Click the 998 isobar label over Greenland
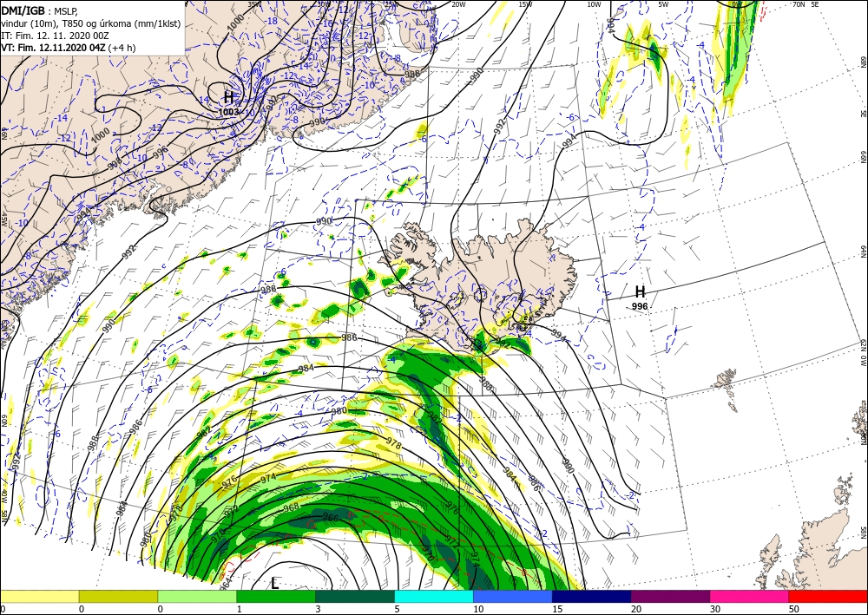868x615 pixels. [x=115, y=162]
